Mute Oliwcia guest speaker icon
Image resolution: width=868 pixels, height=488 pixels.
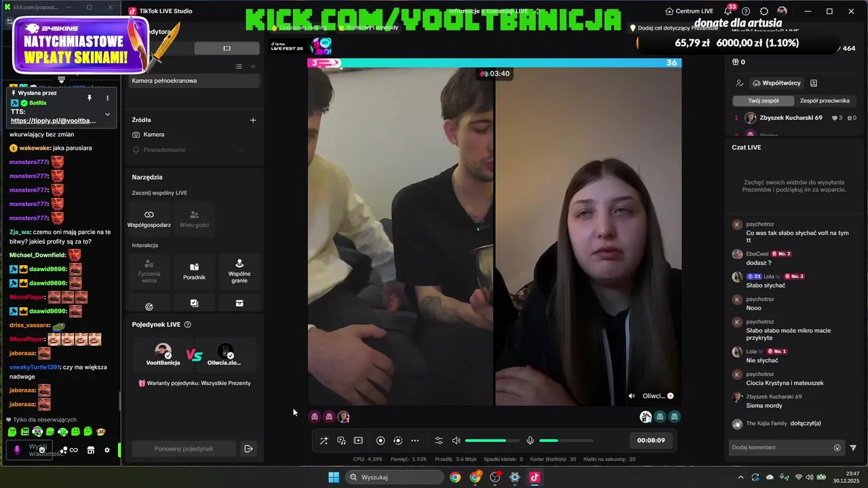[x=631, y=396]
